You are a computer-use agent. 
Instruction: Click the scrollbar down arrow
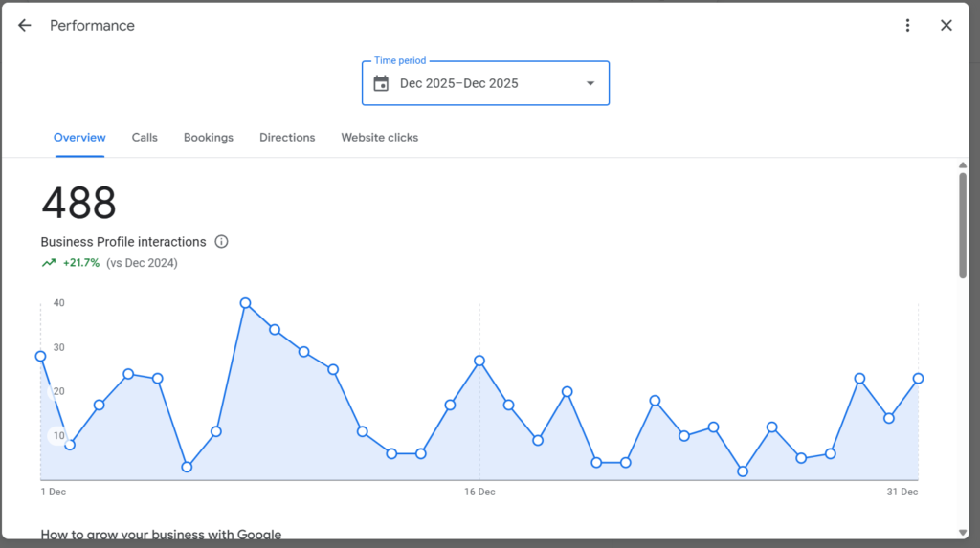pos(963,532)
